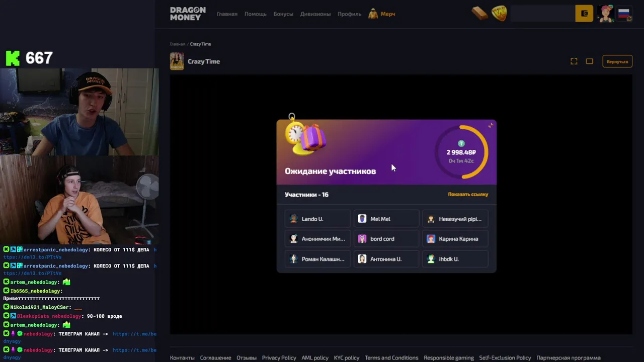Screen dimensions: 644x362
Task: Click the Роман Калашн... avatar
Action: [294, 259]
